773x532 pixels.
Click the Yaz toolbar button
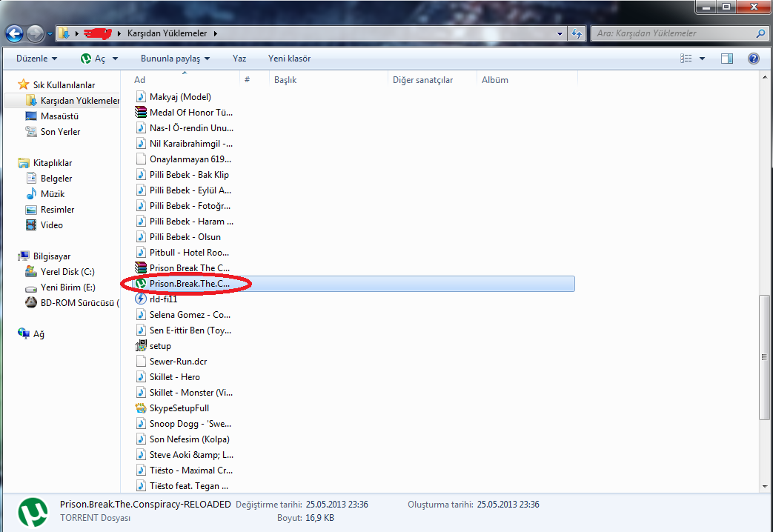click(239, 59)
